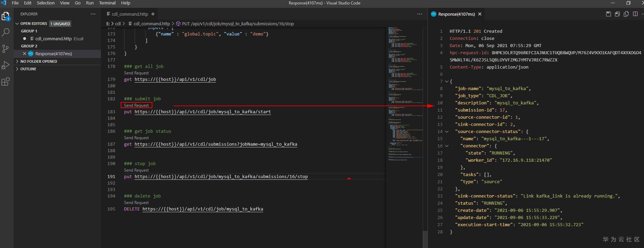644x248 pixels.
Task: Click the symbol icon in breadcrumb before PUT
Action: click(x=178, y=24)
